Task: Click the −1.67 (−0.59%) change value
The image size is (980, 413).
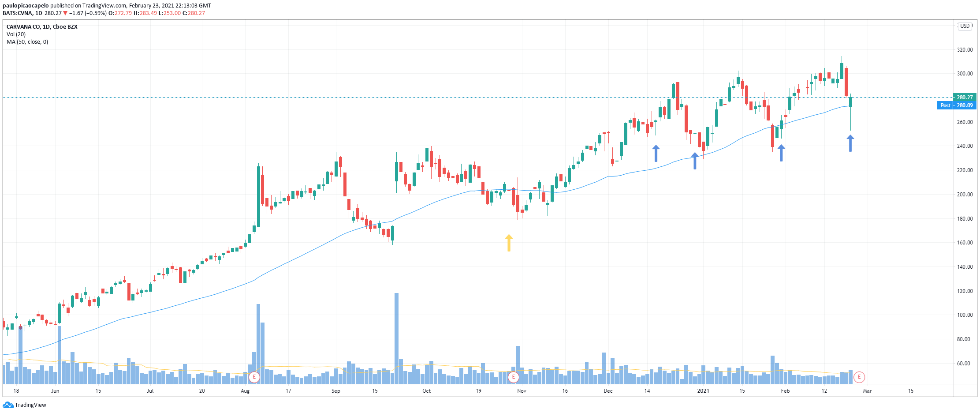Action: (x=88, y=13)
